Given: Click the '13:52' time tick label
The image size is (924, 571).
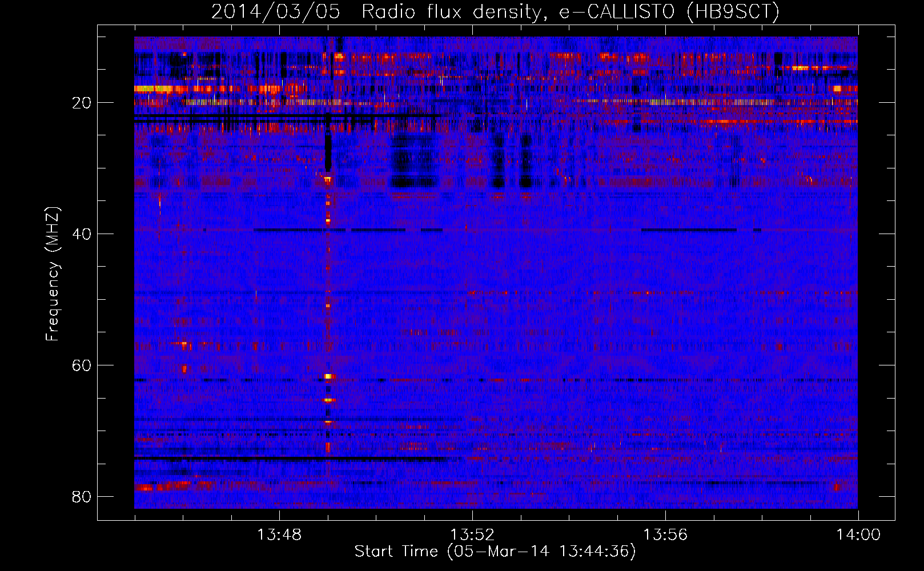Looking at the screenshot, I should (472, 535).
